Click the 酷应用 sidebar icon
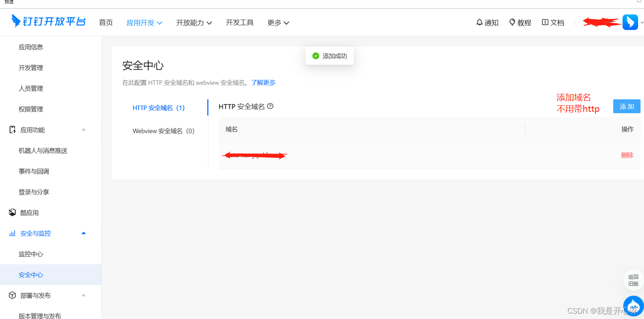The image size is (644, 319). tap(12, 213)
